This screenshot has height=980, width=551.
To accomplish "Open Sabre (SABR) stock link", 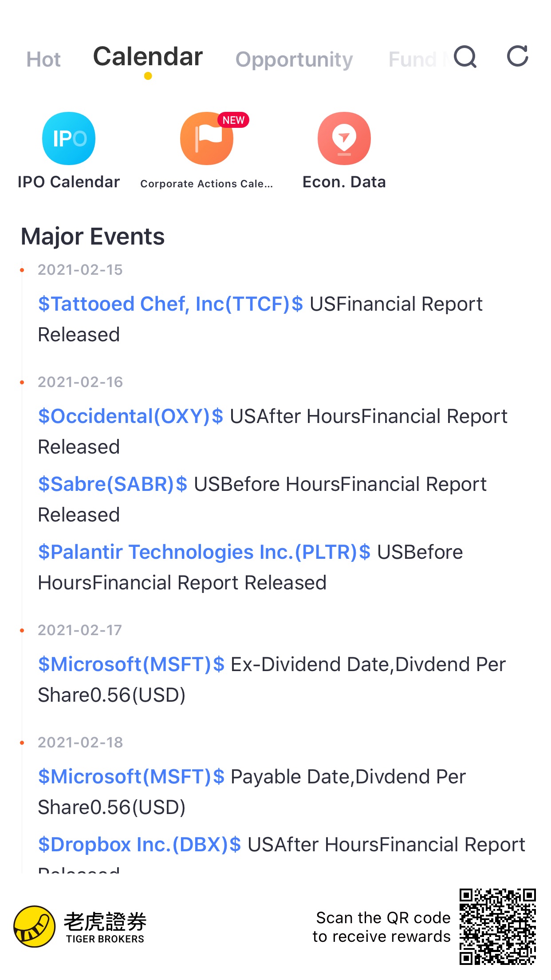I will click(113, 484).
